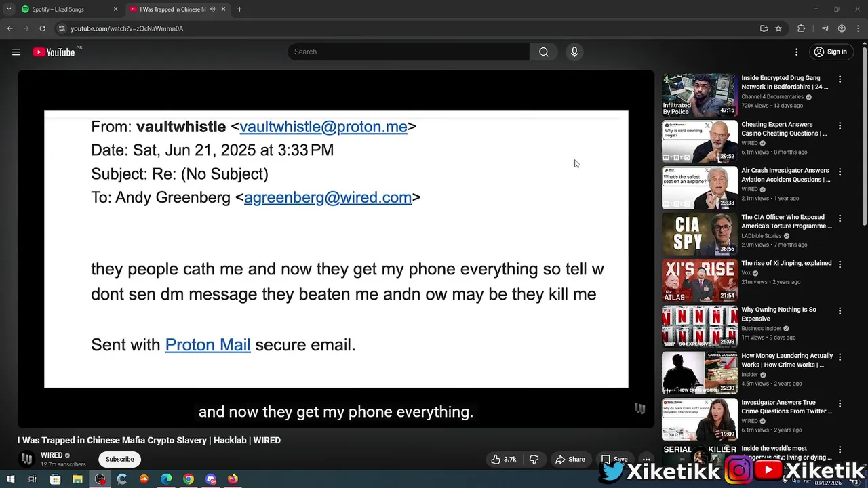Click the Sign in button
Image resolution: width=868 pixels, height=488 pixels.
(x=831, y=52)
